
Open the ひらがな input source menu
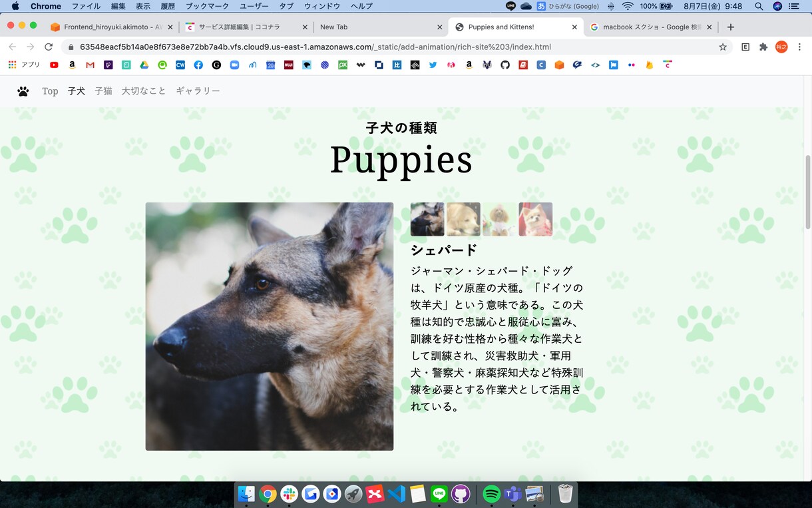click(x=567, y=6)
